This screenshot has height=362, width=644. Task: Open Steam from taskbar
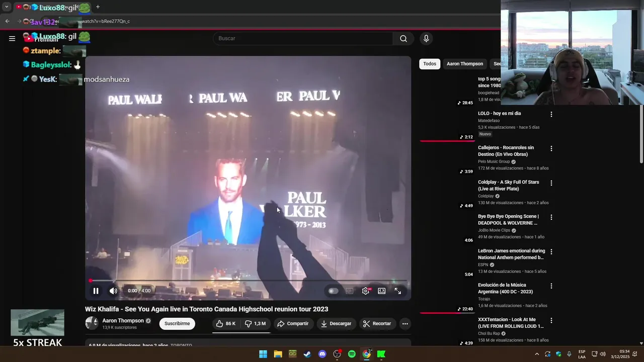pyautogui.click(x=307, y=354)
